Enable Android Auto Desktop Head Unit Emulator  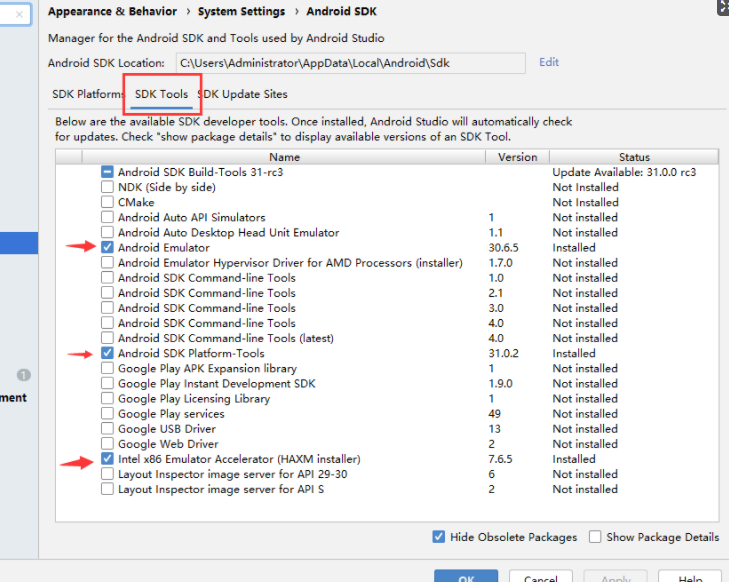point(107,232)
